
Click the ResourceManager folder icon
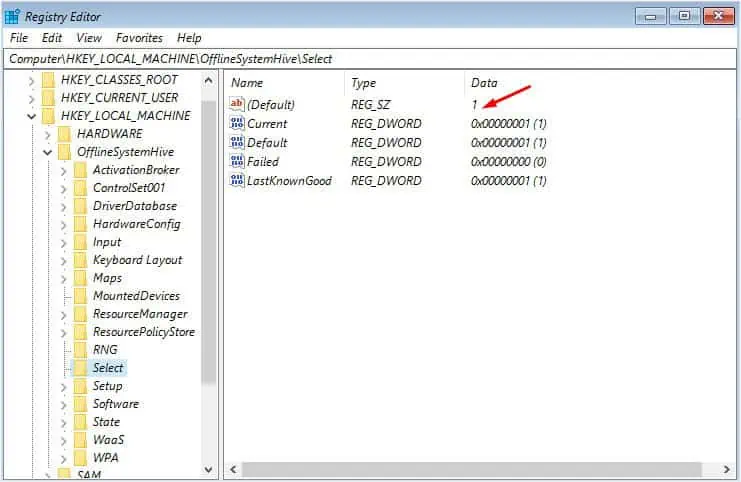point(80,314)
